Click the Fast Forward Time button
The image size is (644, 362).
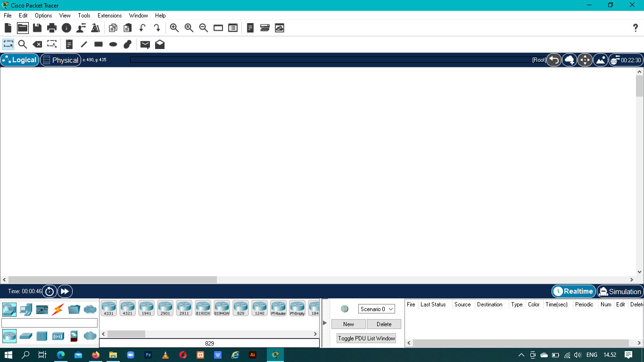(65, 291)
